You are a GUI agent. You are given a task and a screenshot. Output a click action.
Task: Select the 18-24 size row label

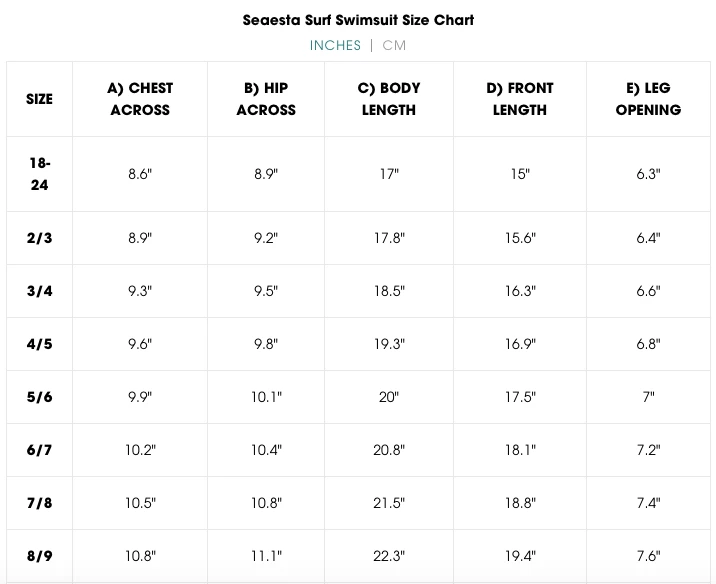coord(40,174)
